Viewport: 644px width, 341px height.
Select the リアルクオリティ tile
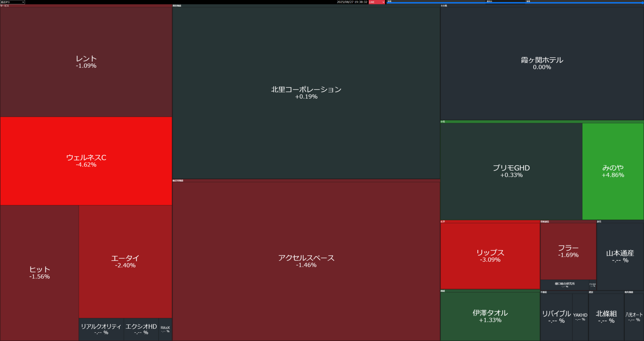(x=101, y=329)
